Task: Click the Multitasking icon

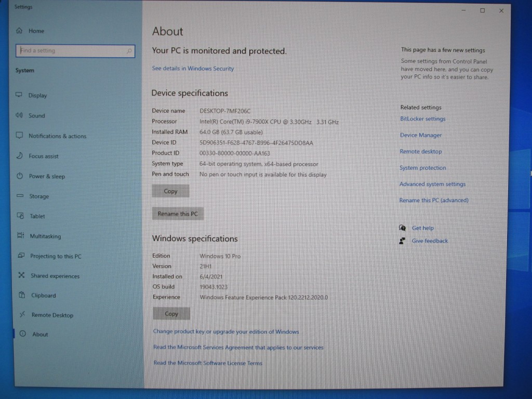Action: (21, 235)
